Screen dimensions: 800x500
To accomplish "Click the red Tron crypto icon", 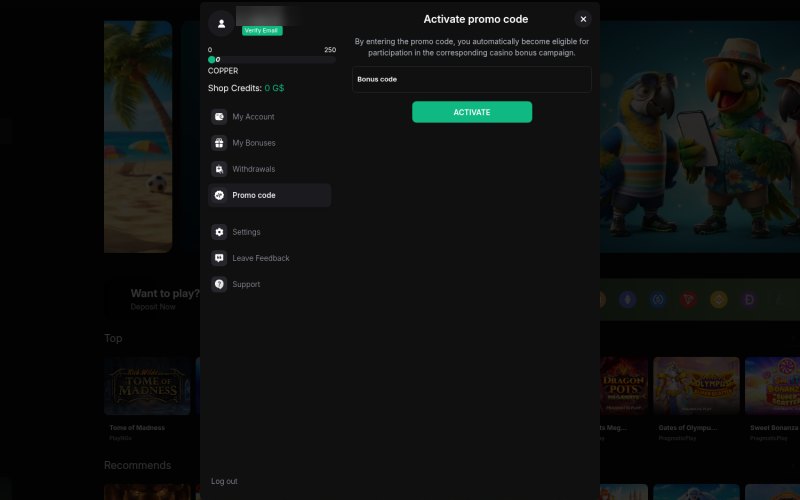I will pyautogui.click(x=688, y=299).
